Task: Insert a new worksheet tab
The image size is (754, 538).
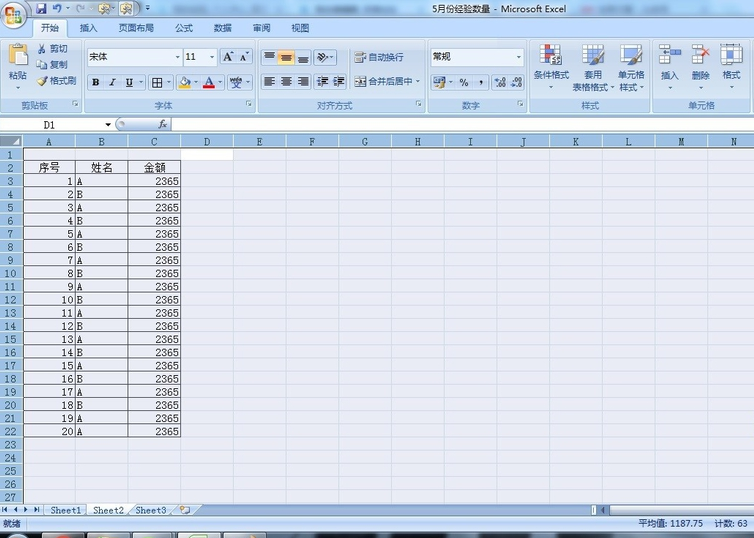Action: [x=185, y=510]
